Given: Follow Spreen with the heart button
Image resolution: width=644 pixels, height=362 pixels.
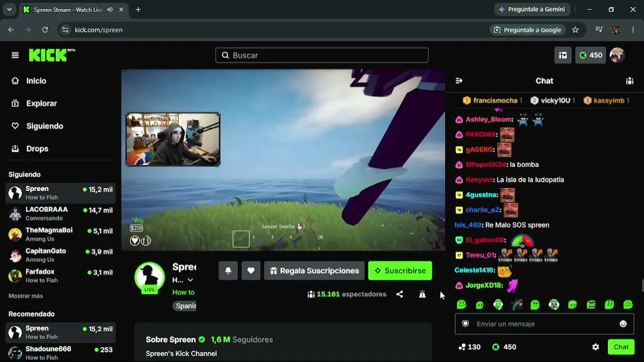Looking at the screenshot, I should point(251,270).
